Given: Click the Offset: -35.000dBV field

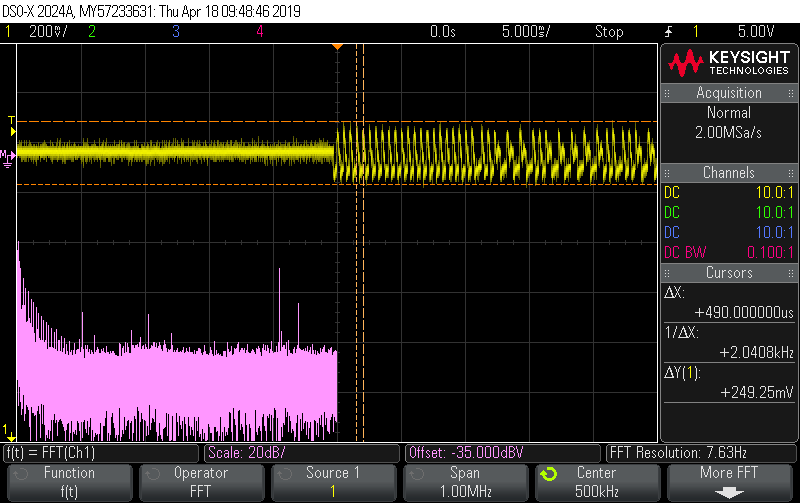Looking at the screenshot, I should (503, 453).
